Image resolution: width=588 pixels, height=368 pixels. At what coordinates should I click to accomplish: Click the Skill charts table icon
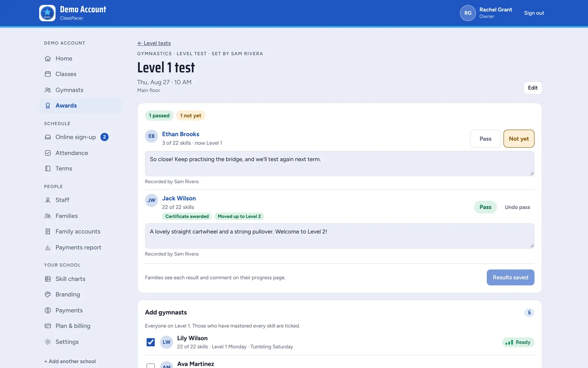click(x=48, y=279)
